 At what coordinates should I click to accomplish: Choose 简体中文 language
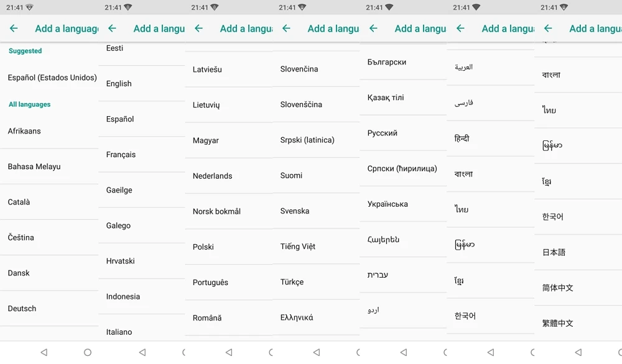point(578,288)
